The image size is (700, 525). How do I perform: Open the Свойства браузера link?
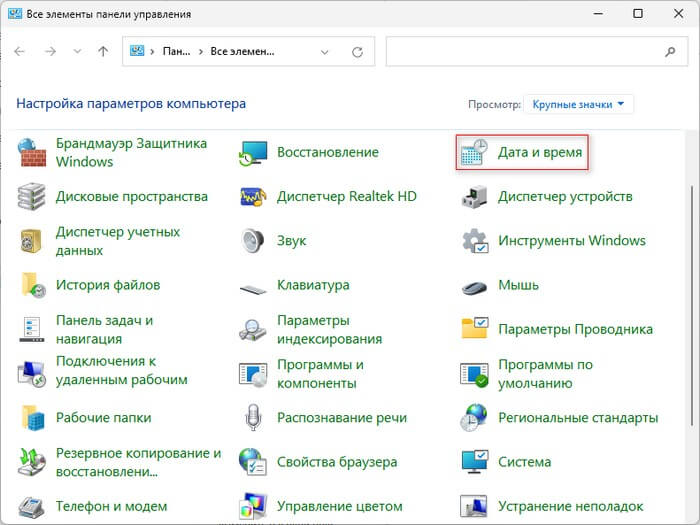(337, 462)
